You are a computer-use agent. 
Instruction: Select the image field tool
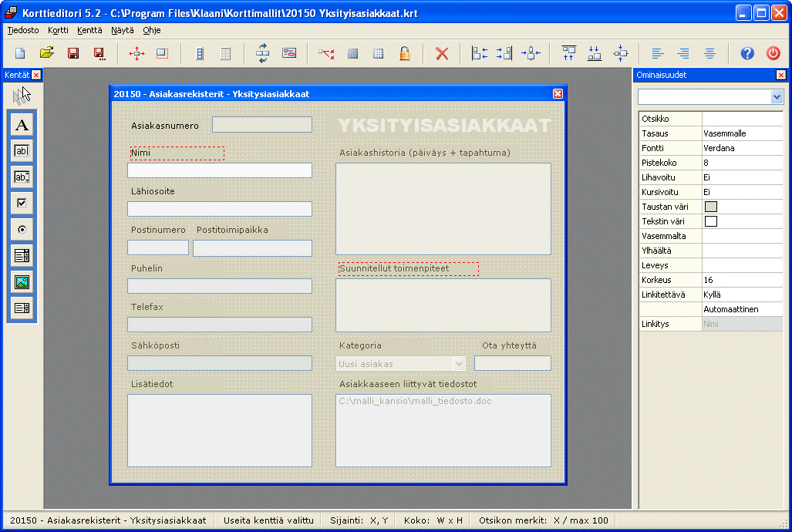22,282
